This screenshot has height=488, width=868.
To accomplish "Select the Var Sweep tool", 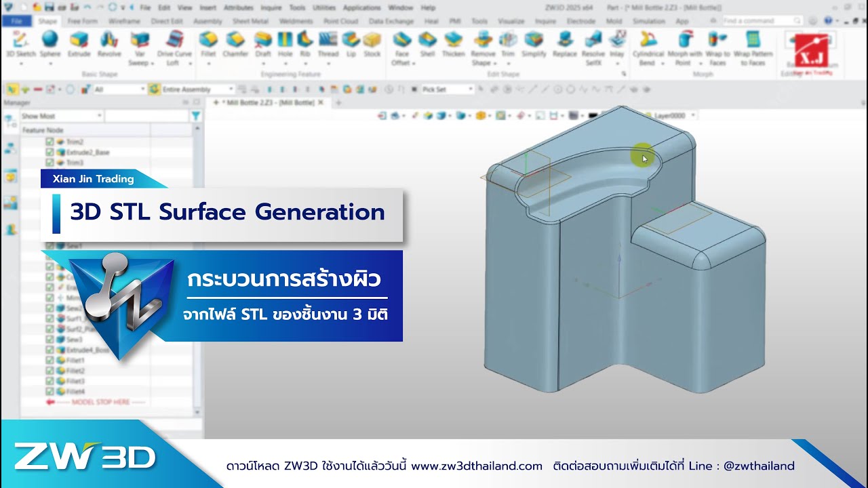I will coord(140,47).
